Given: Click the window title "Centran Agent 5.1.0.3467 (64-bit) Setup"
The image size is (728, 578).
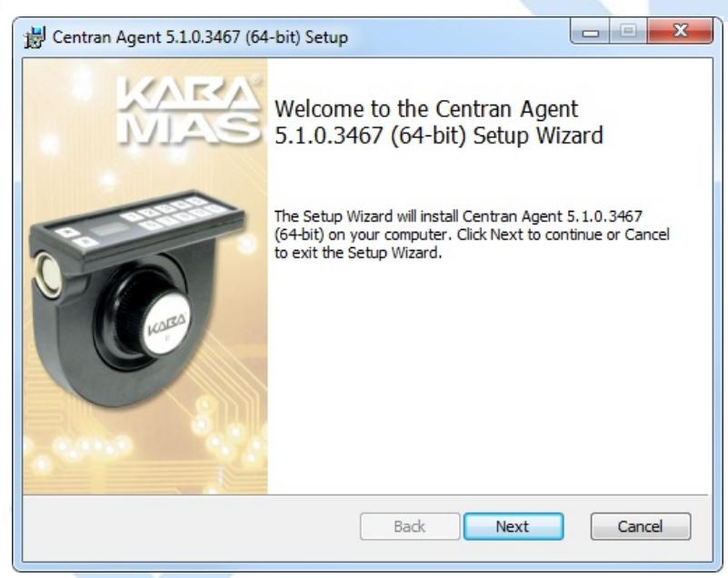Looking at the screenshot, I should click(x=200, y=37).
